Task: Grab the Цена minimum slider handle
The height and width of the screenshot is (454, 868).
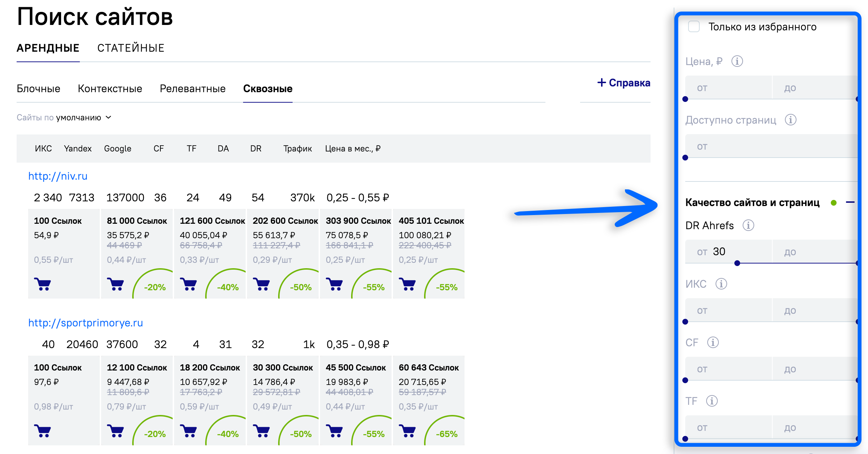Action: (x=685, y=99)
